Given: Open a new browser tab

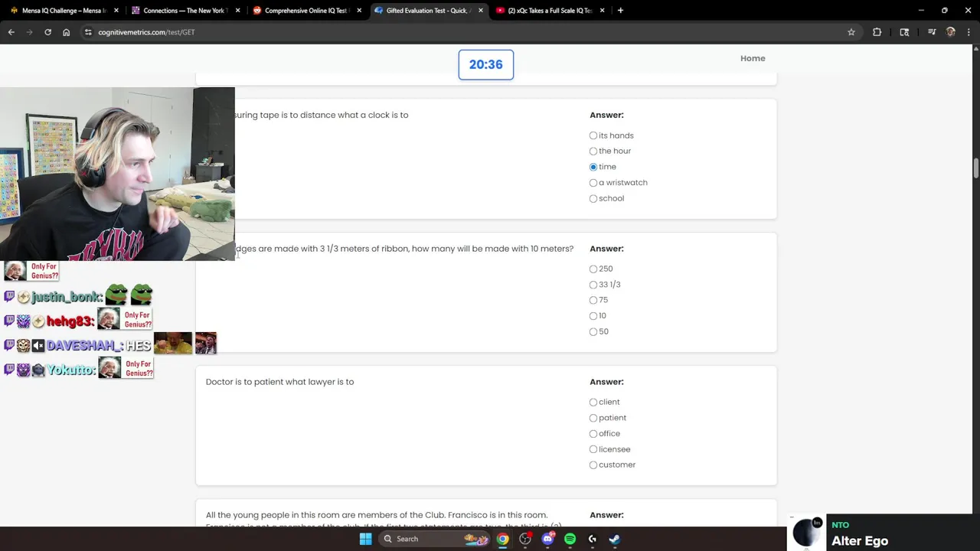Looking at the screenshot, I should [620, 11].
